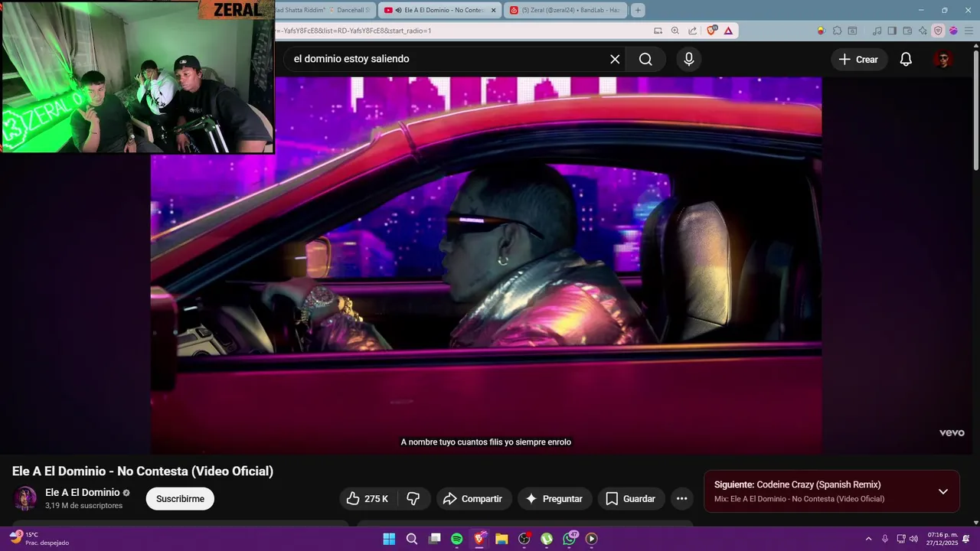
Task: Open Brave Shields lion icon
Action: (x=712, y=31)
